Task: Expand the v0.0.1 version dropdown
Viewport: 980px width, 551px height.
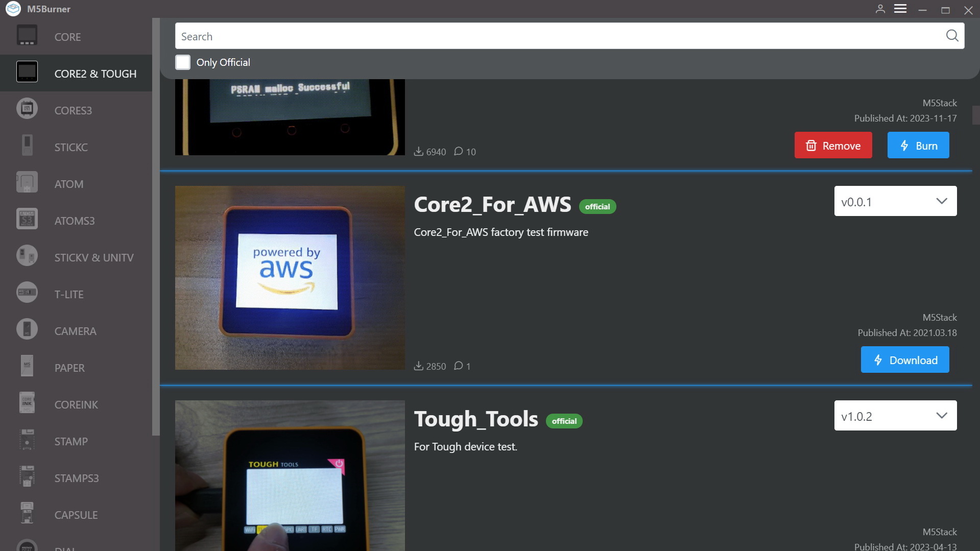Action: click(x=895, y=201)
